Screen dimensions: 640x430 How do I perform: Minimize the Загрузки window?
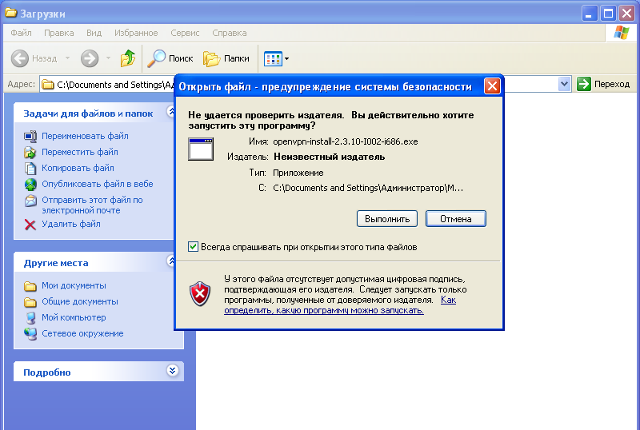(x=588, y=14)
